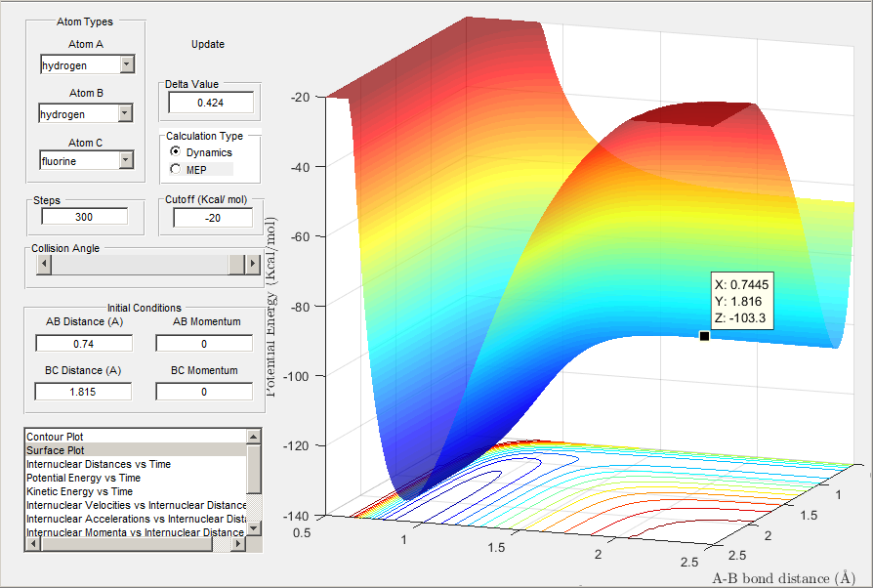Viewport: 873px width, 588px height.
Task: Click the Cutoff (Kcal/mol) field
Action: coord(213,218)
